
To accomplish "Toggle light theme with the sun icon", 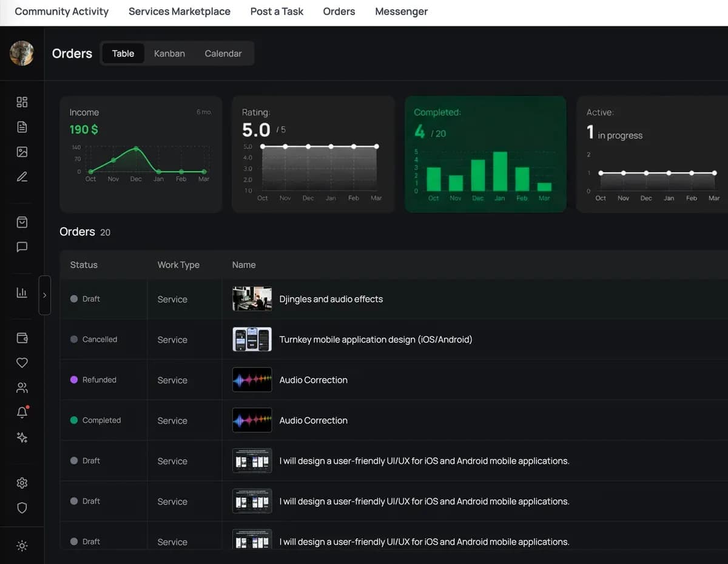I will (22, 546).
